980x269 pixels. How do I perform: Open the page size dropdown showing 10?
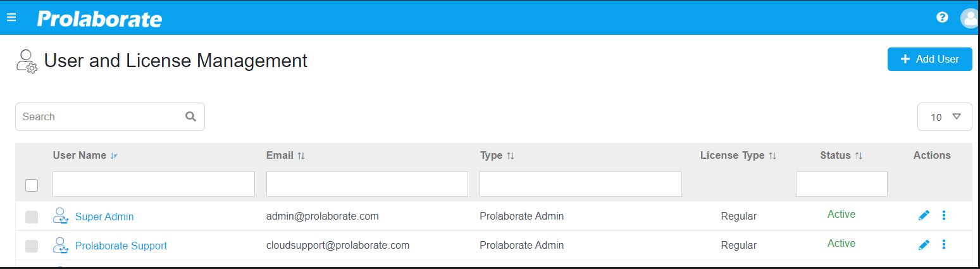coord(945,117)
